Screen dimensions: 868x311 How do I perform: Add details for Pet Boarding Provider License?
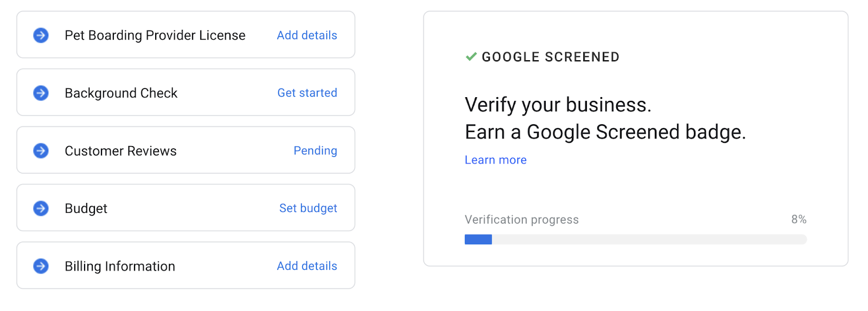(x=307, y=35)
